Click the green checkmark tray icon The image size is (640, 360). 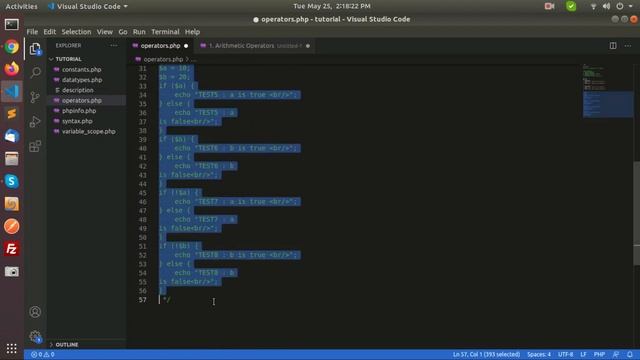(571, 6)
